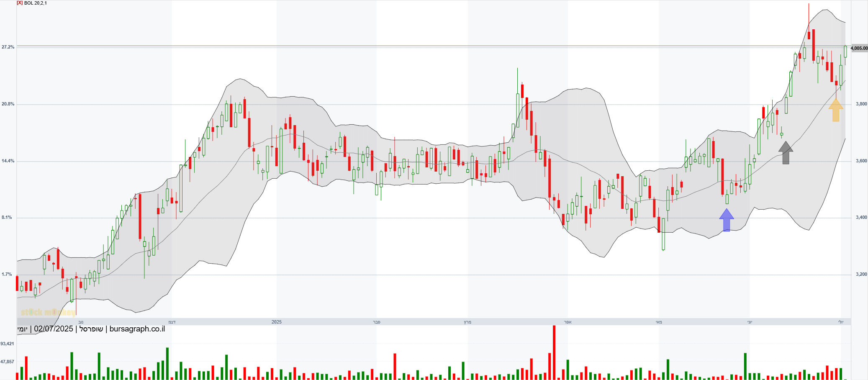Click the 2025 year marker on the time axis
Viewport: 868px width, 380px height.
click(x=277, y=322)
